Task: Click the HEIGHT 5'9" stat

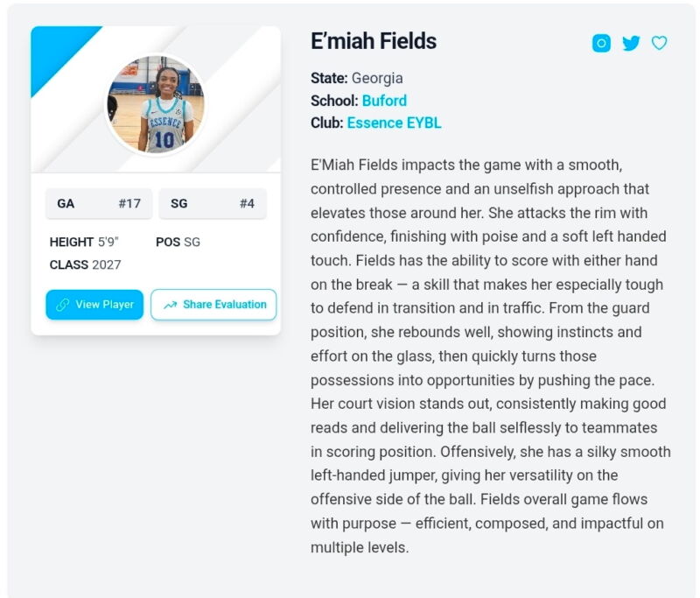Action: (x=84, y=242)
